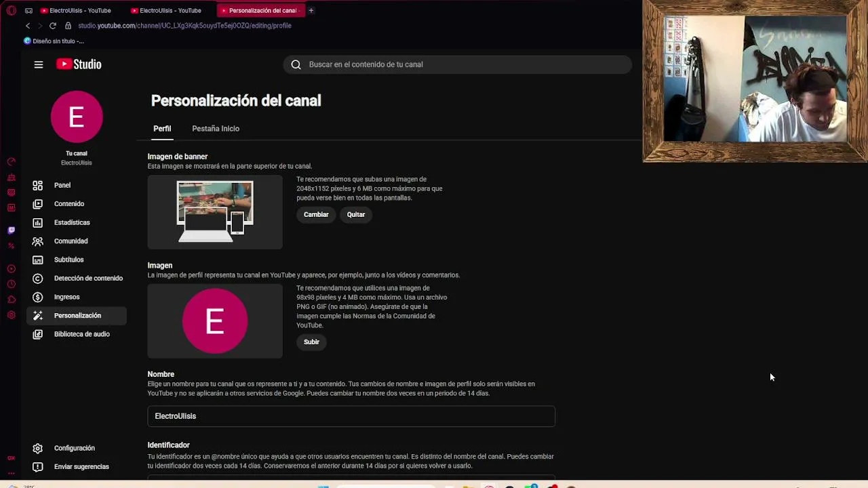Click Enviar sugerencias in the sidebar
This screenshot has width=868, height=488.
click(x=77, y=467)
